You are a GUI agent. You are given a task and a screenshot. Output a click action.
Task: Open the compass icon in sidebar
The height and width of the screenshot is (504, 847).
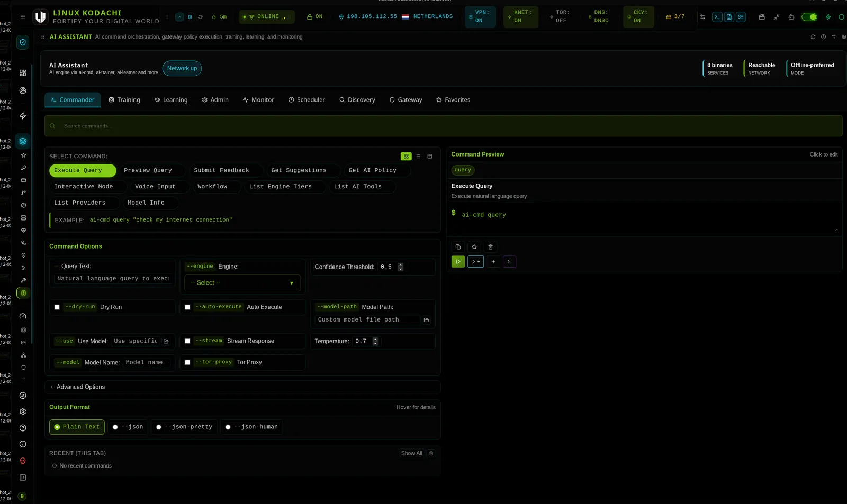(23, 396)
